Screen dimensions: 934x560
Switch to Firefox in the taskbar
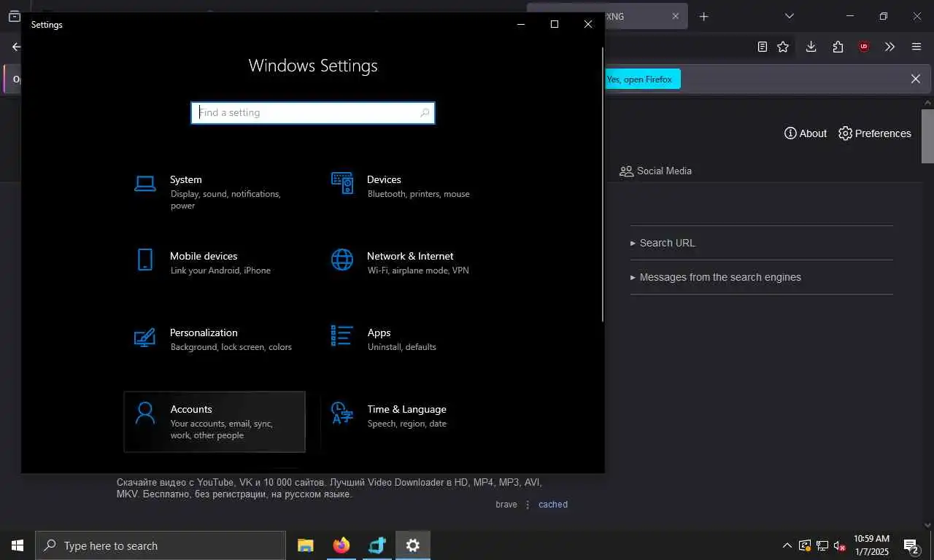(x=341, y=545)
